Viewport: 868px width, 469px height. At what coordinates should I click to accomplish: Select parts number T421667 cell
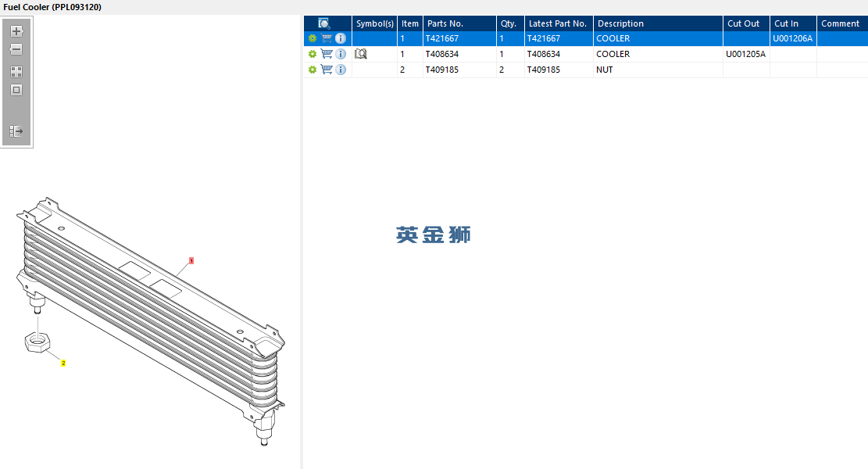point(459,38)
